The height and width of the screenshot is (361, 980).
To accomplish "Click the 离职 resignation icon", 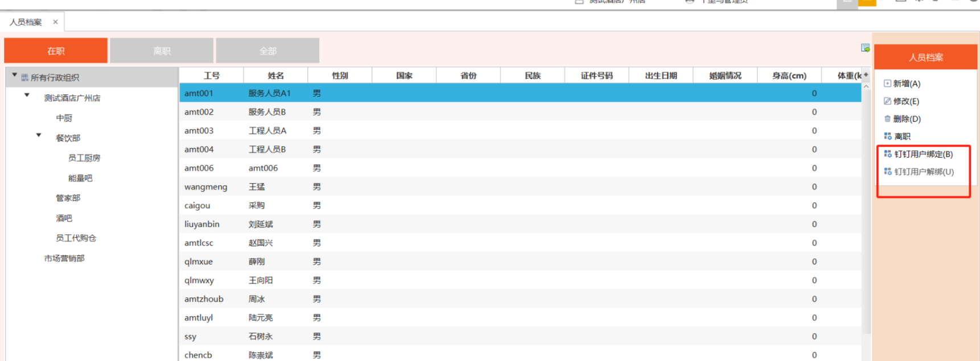I will pos(888,136).
